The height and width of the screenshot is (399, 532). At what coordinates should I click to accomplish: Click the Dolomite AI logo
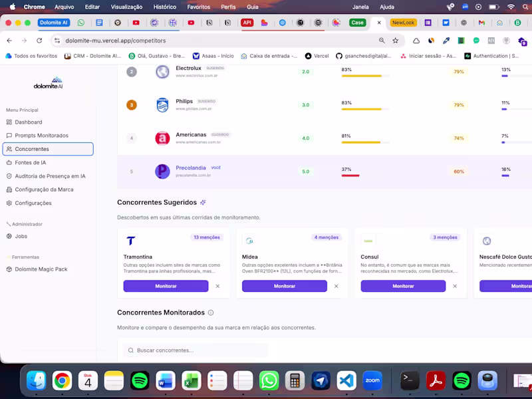pos(48,82)
